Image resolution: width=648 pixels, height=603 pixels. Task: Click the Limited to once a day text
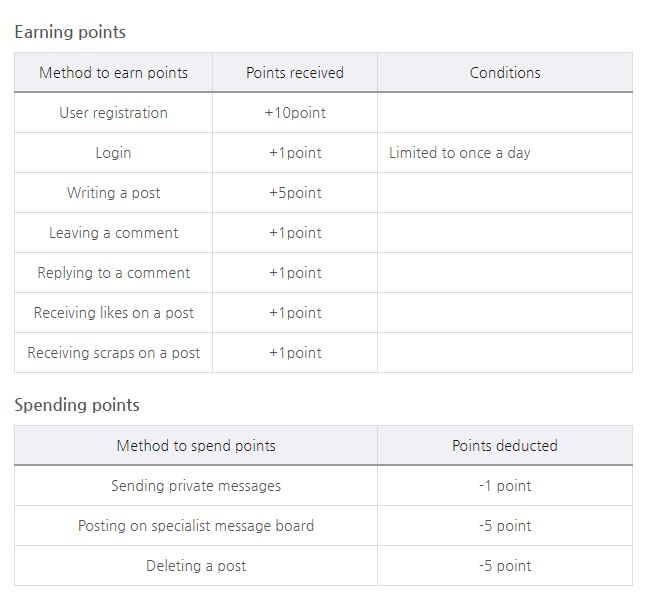[x=460, y=153]
